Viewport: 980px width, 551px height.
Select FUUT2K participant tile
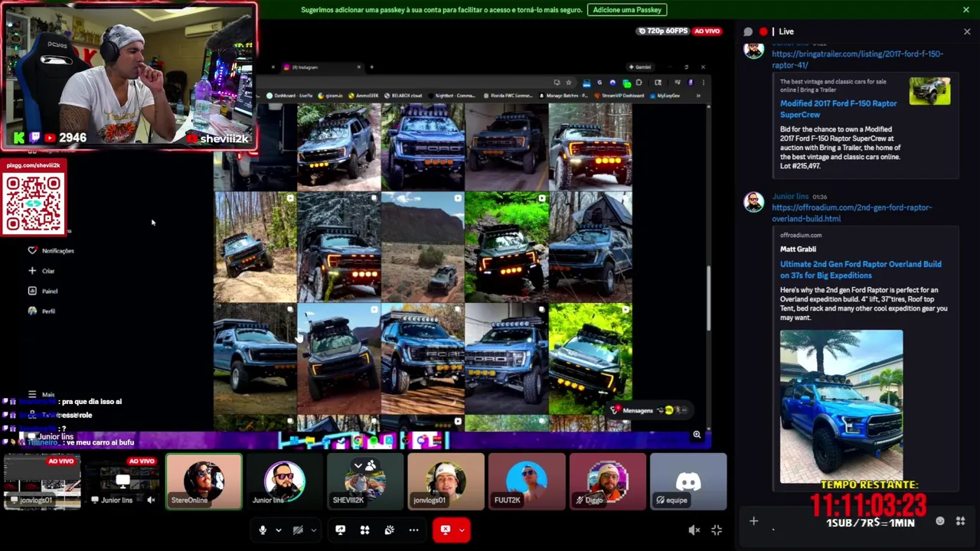pos(527,481)
